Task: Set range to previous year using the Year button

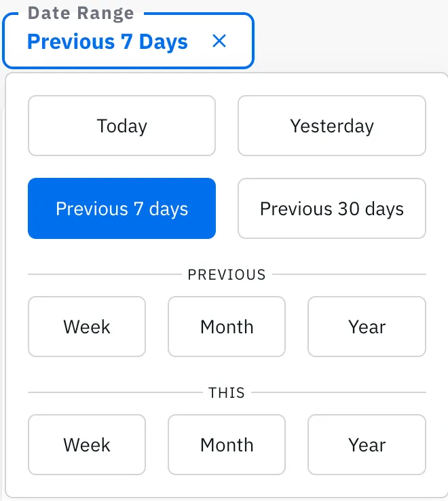Action: pyautogui.click(x=367, y=327)
